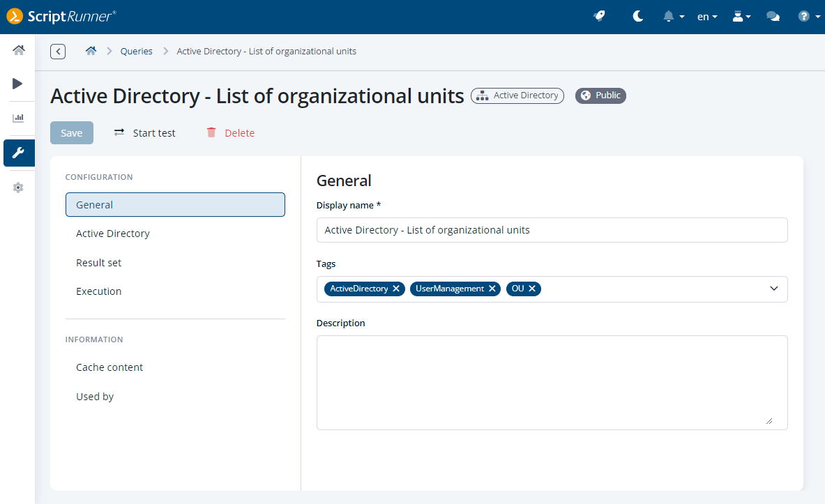This screenshot has height=504, width=825.
Task: Remove the ActiveDirectory tag
Action: pyautogui.click(x=396, y=289)
